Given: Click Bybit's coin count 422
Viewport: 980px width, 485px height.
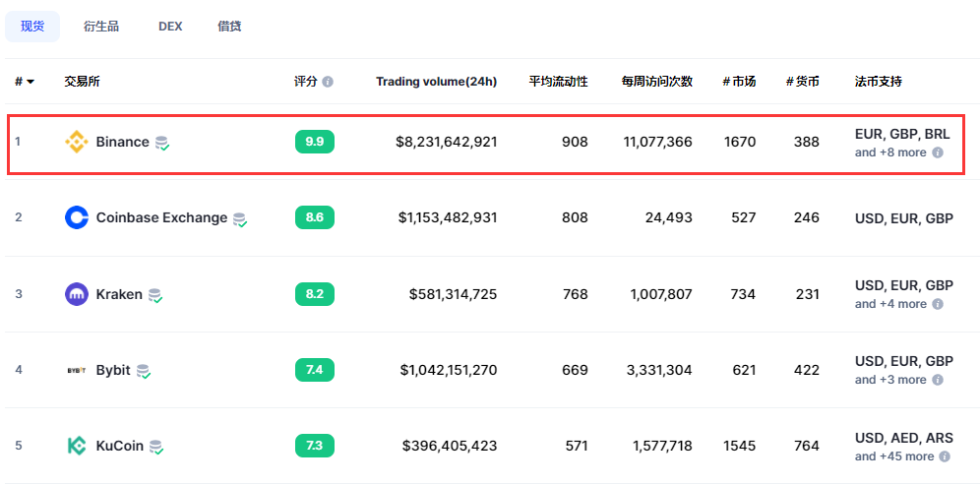Looking at the screenshot, I should coord(806,370).
